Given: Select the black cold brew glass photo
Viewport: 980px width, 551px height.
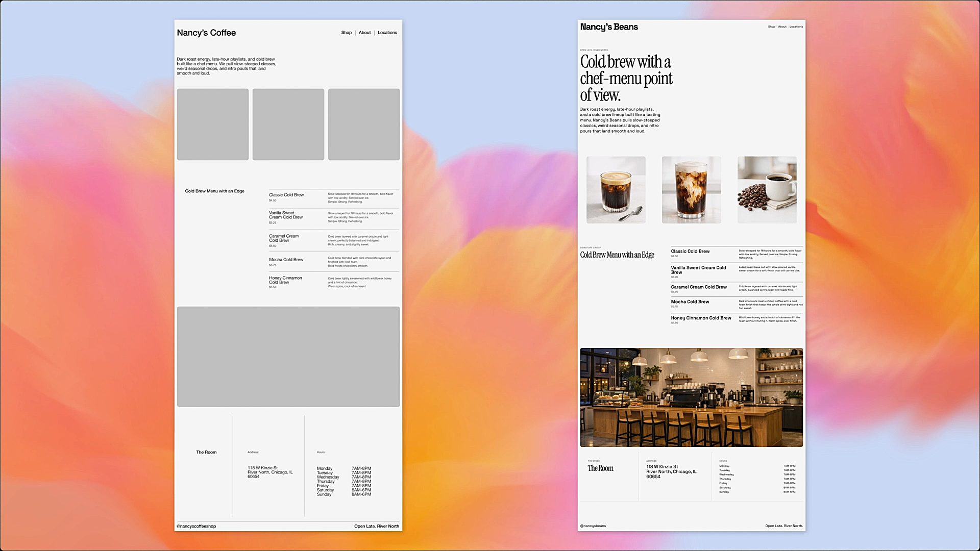Looking at the screenshot, I should [616, 190].
